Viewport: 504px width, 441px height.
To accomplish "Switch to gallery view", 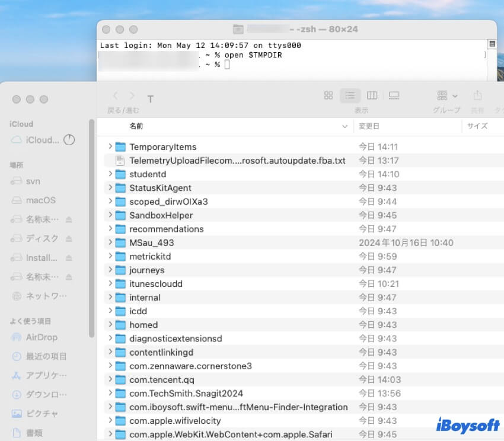I will click(x=394, y=95).
